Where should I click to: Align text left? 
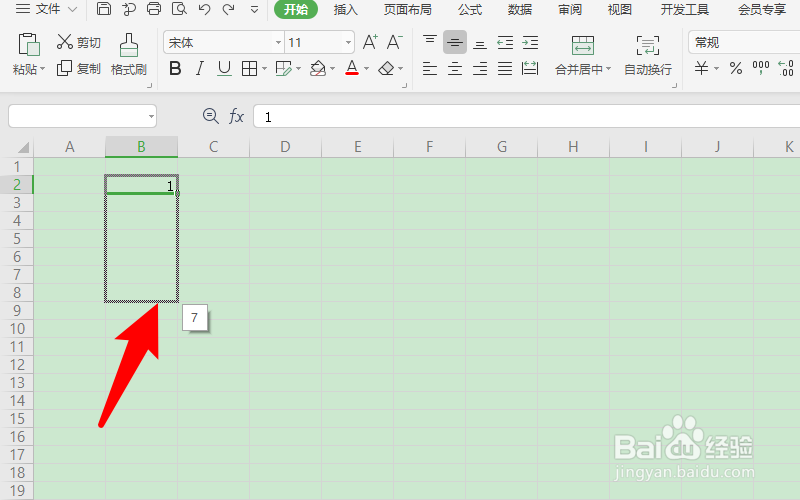(x=430, y=68)
